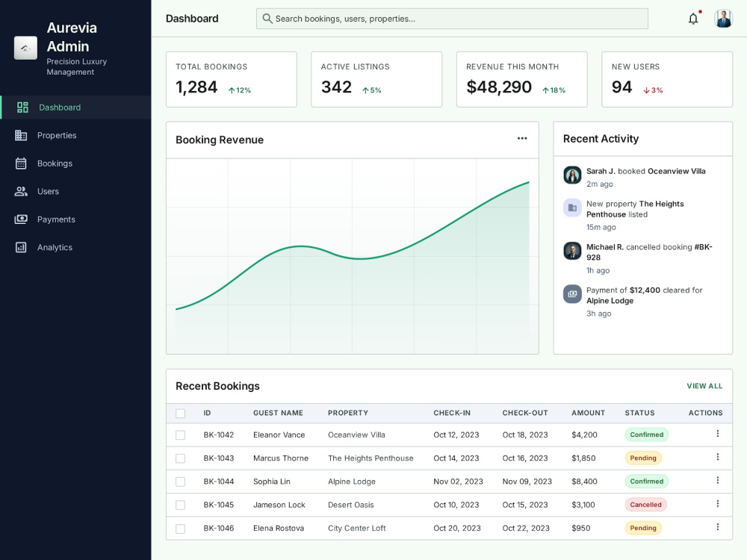Click the CHECK-OUT column header
The height and width of the screenshot is (560, 747).
tap(525, 413)
